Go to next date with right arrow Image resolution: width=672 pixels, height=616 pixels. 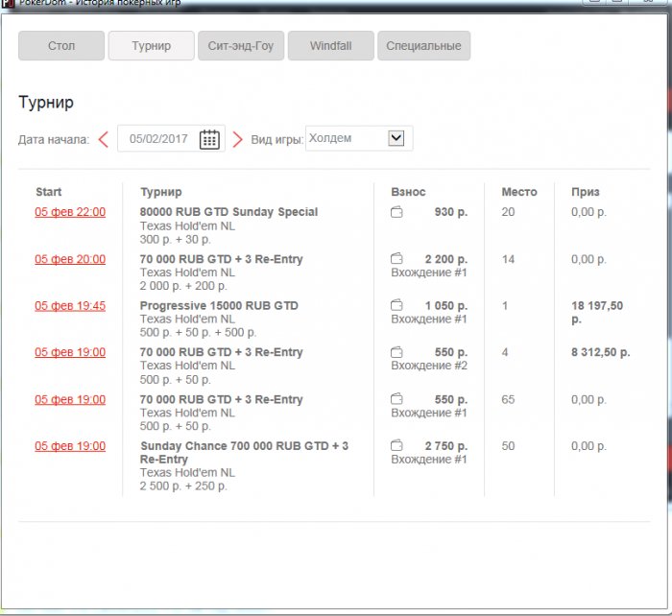[x=238, y=139]
